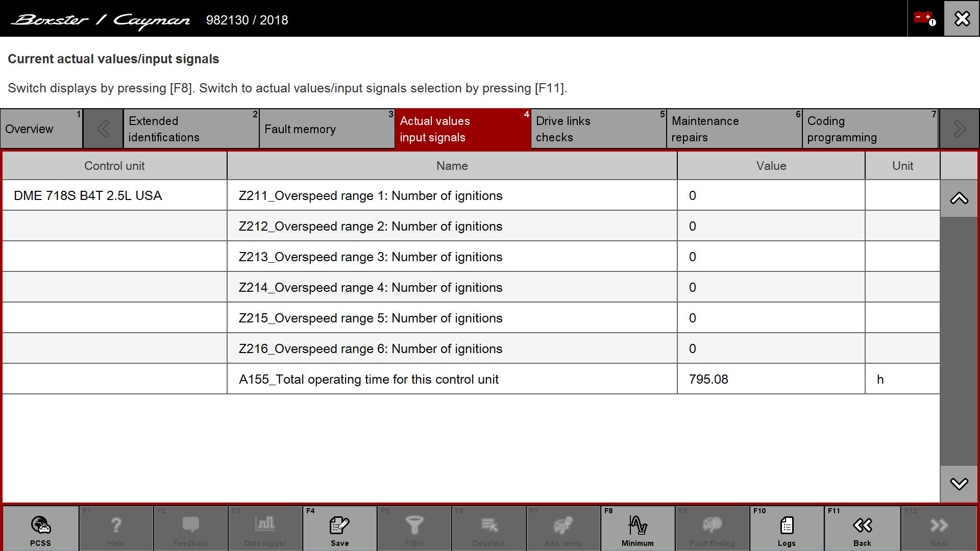Save values with the F4 Save button
Viewport: 980px width, 551px height.
pyautogui.click(x=339, y=529)
